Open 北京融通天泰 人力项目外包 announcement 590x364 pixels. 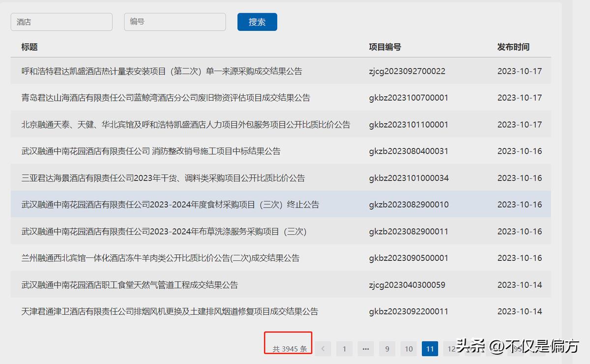coord(186,125)
